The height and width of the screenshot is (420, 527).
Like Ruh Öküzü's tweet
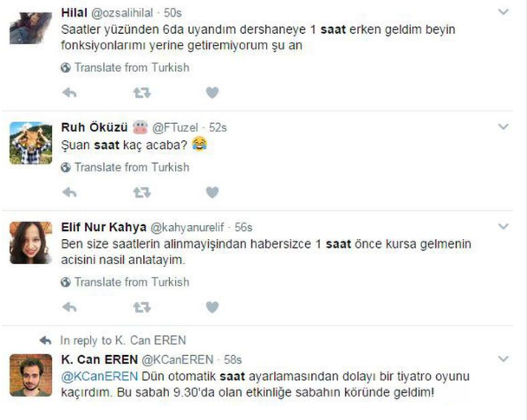212,192
